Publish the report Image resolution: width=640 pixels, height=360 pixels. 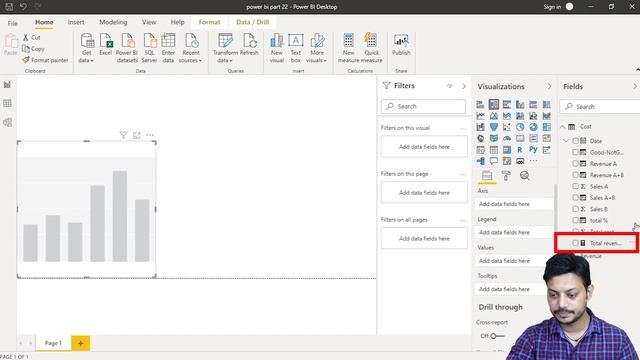coord(401,44)
